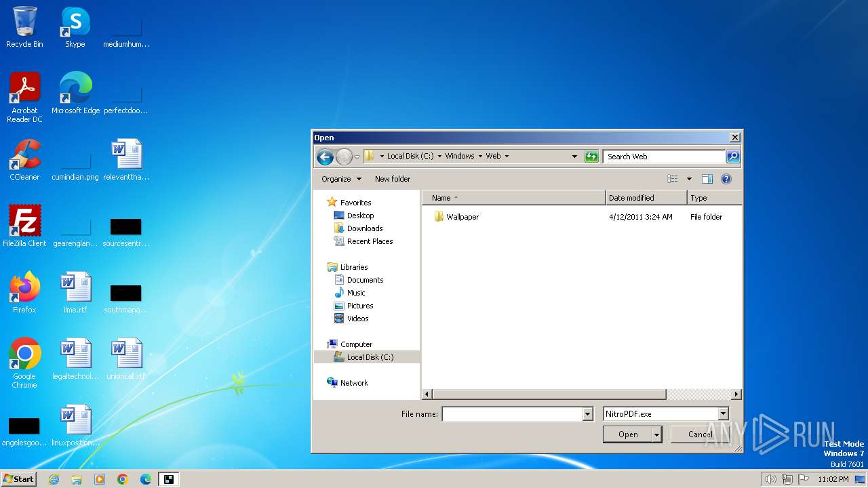Open Edge from the taskbar
This screenshot has height=488, width=868.
coord(146,479)
